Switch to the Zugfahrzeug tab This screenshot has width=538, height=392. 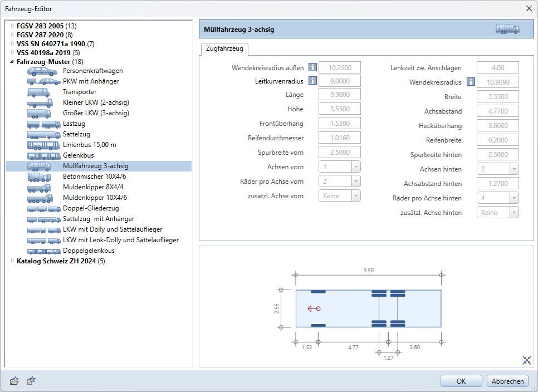(224, 48)
